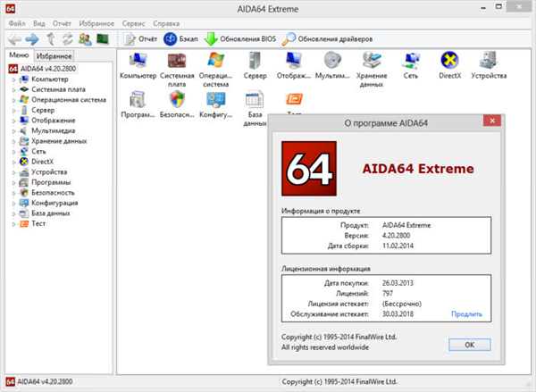The image size is (536, 392).
Task: Expand the Сервер tree node
Action: pyautogui.click(x=14, y=111)
